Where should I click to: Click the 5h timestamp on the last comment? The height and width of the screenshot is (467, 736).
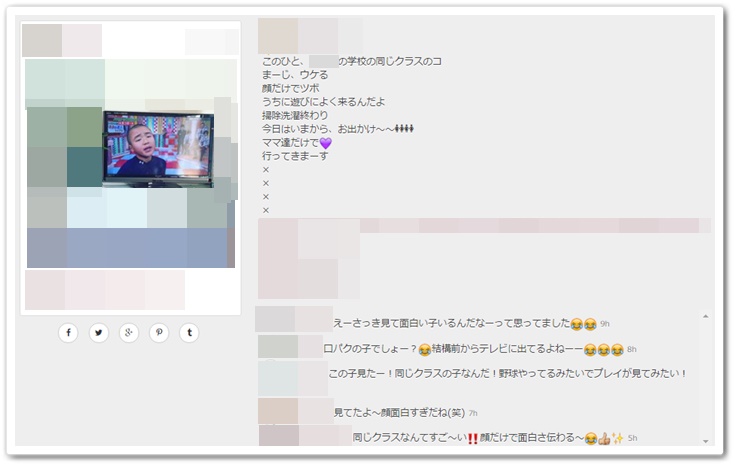tap(632, 438)
